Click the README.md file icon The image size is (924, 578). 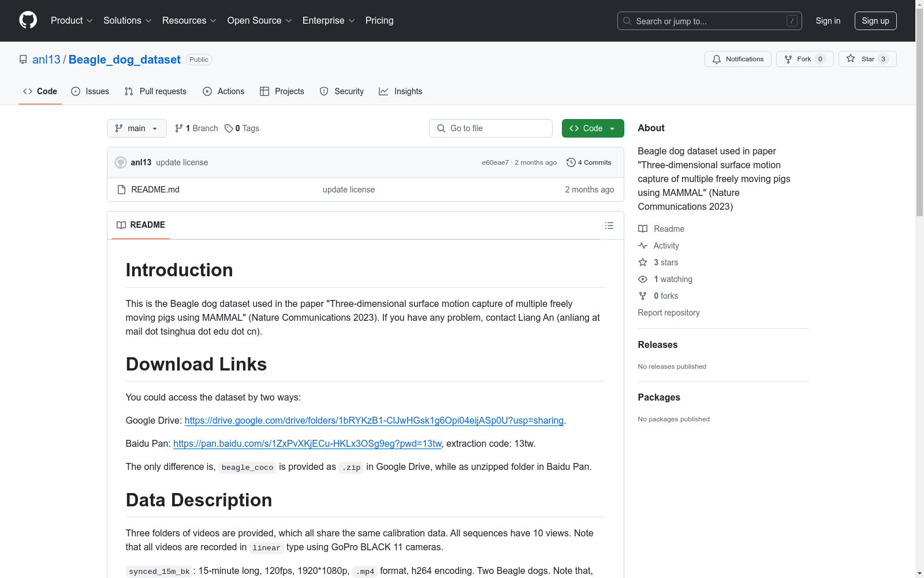pyautogui.click(x=121, y=190)
